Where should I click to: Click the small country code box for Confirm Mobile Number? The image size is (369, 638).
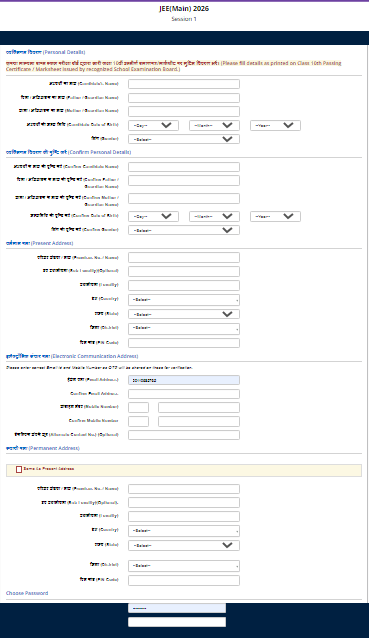138,421
